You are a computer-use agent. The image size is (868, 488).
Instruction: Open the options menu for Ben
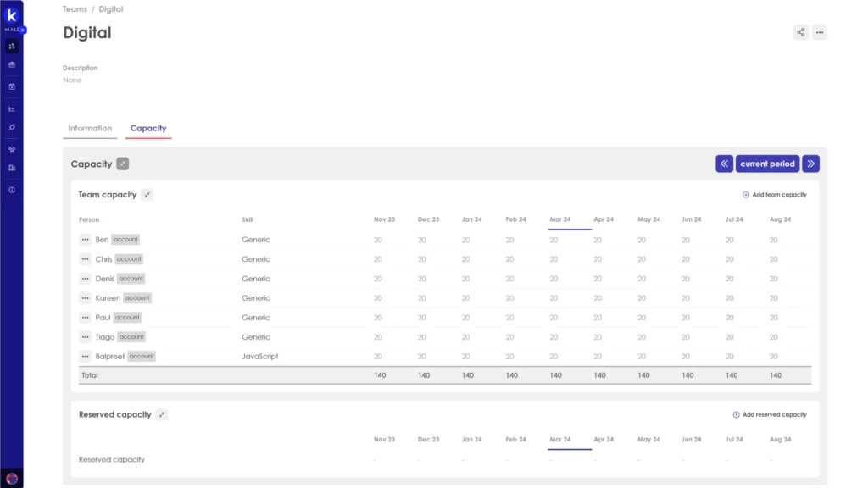(x=85, y=240)
